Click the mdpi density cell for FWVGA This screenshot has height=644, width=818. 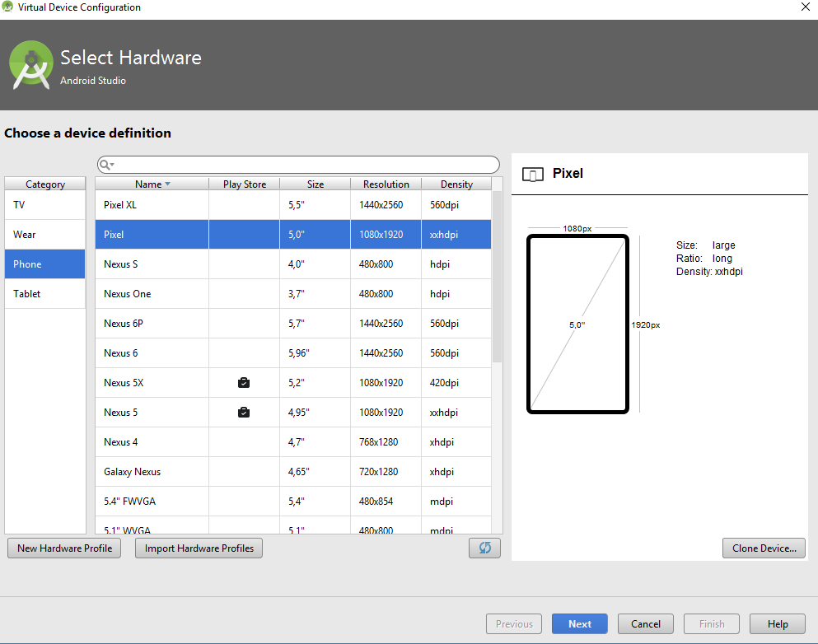coord(456,502)
